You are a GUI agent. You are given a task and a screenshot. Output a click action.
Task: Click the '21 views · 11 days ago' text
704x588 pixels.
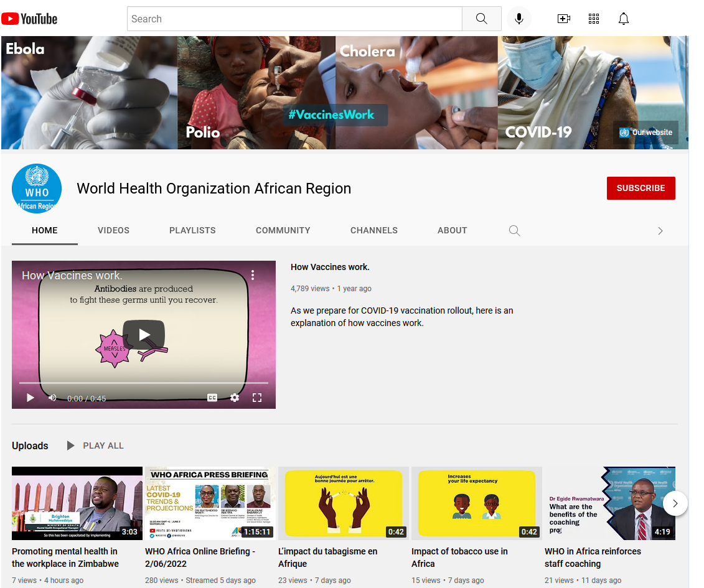click(583, 581)
